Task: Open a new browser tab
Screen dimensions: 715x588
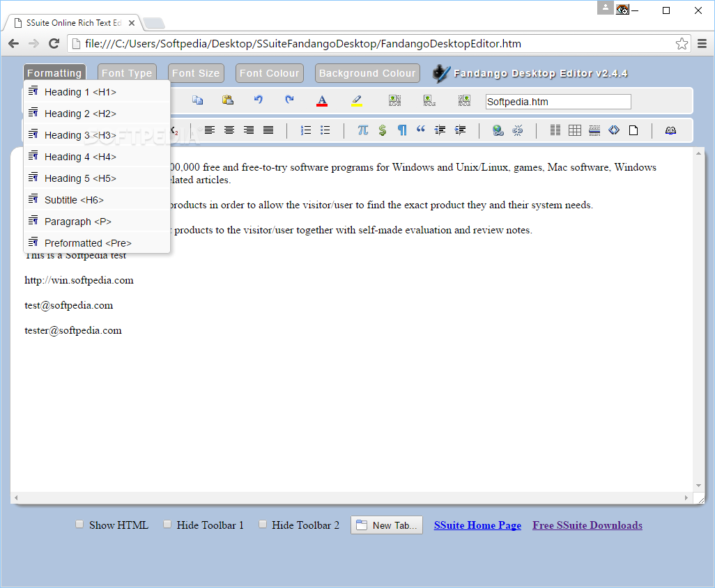Action: 154,23
